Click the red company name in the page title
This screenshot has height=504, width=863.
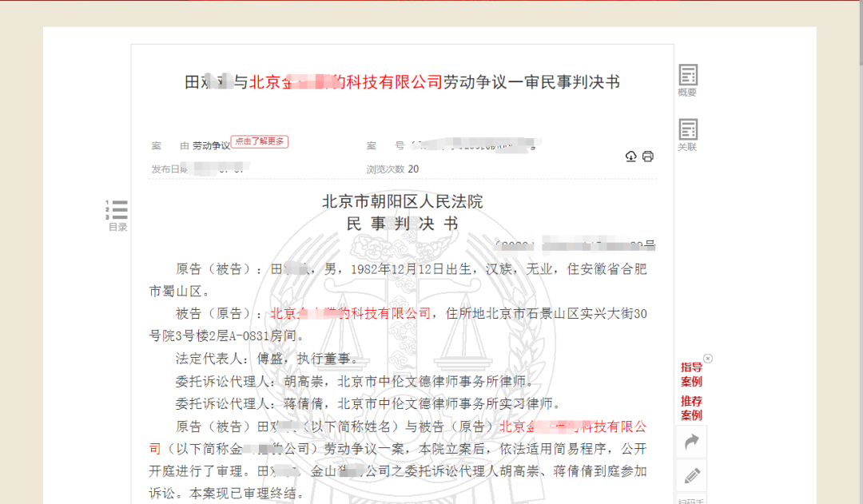coord(346,81)
